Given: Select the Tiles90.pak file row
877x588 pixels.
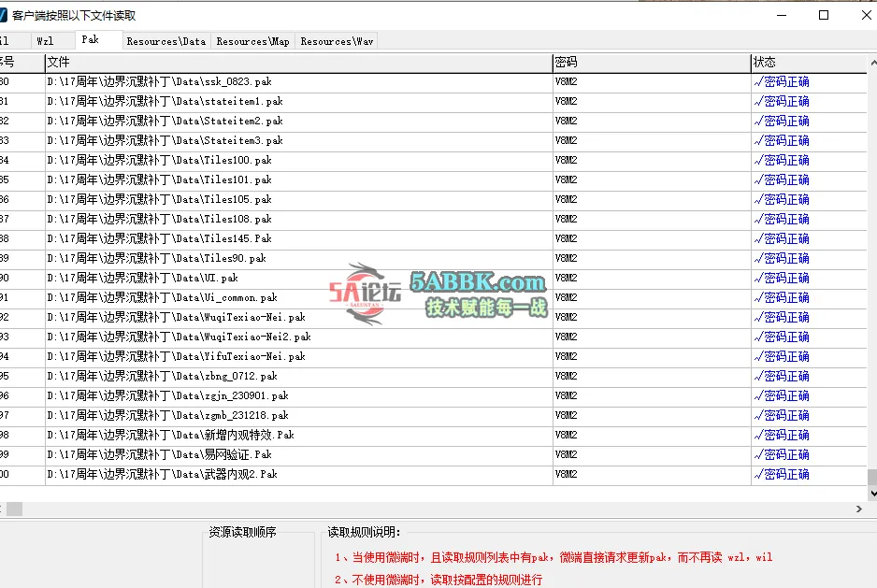Looking at the screenshot, I should (434, 258).
